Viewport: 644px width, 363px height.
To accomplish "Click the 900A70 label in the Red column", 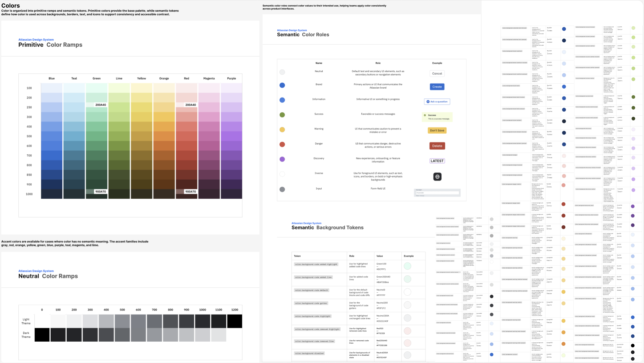I will (190, 191).
